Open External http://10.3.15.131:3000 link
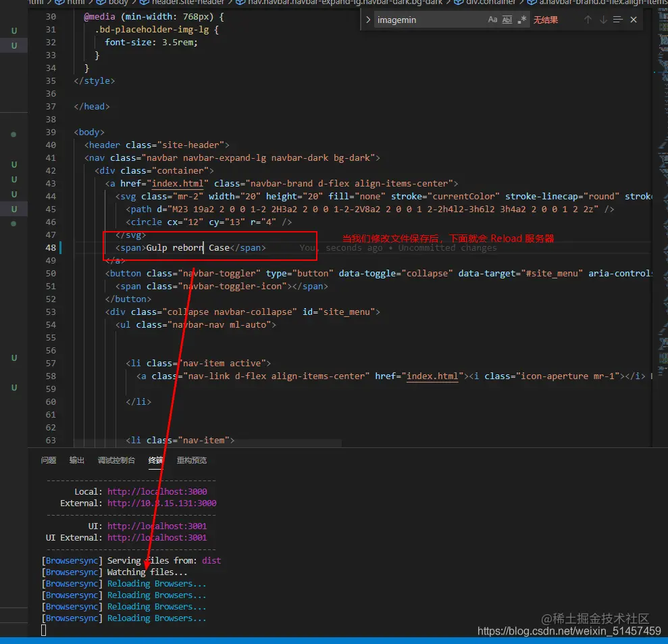668x644 pixels. click(x=162, y=503)
